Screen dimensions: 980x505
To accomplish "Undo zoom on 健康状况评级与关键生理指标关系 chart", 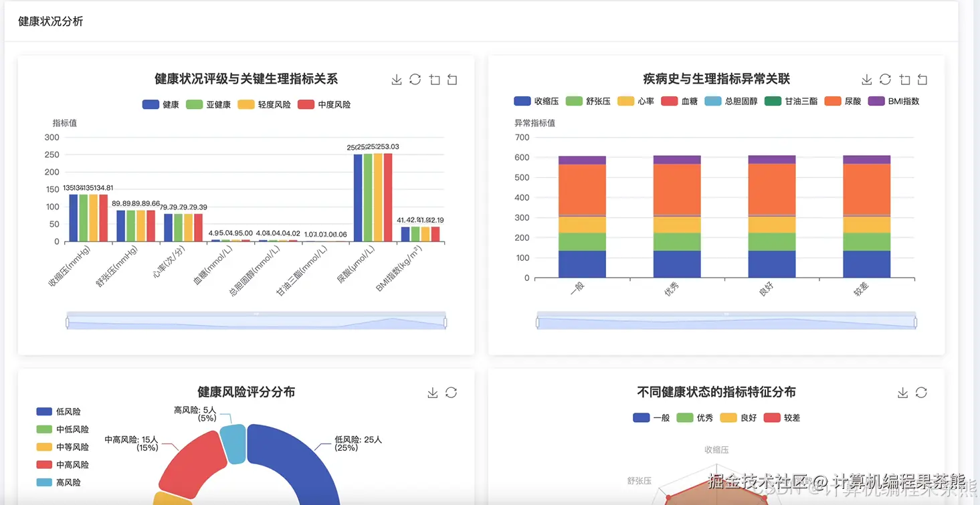I will point(453,80).
